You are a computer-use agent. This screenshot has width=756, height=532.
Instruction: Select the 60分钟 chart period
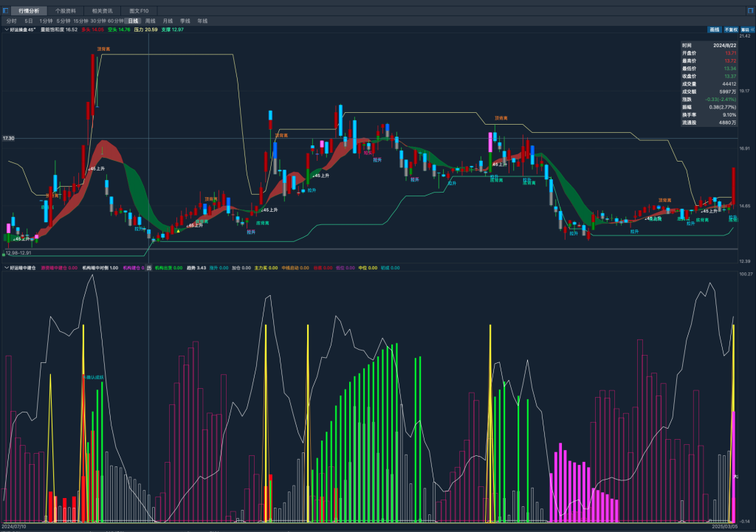point(116,21)
